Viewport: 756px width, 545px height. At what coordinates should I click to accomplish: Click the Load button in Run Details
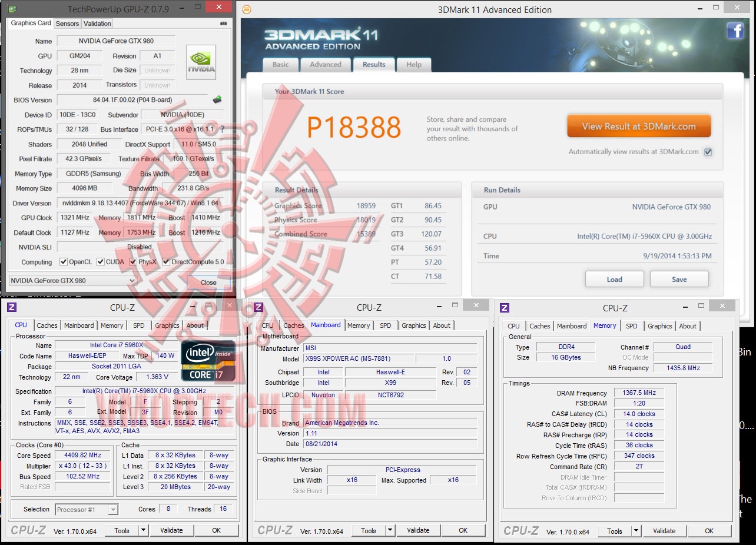pos(614,280)
